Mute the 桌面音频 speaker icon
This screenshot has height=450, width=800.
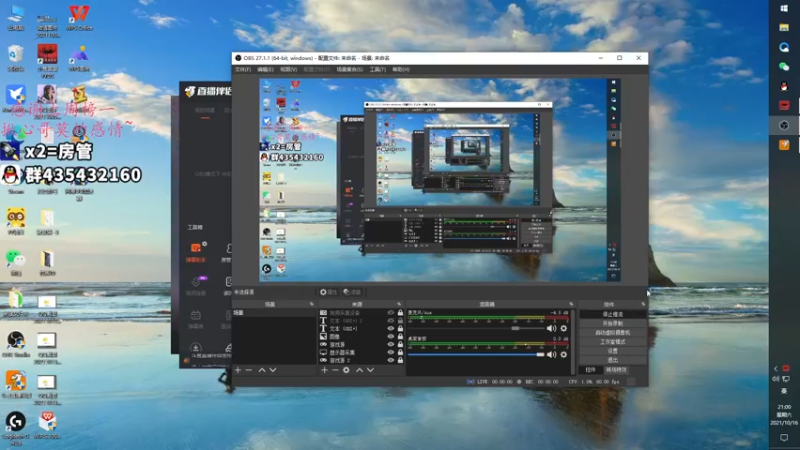[552, 354]
